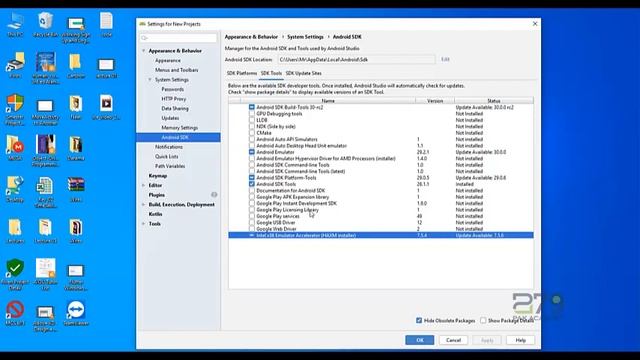Expand the Tools tree arrow

[x=144, y=224]
